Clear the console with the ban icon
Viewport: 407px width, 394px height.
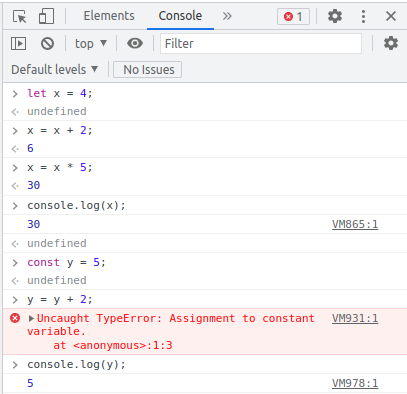click(x=47, y=43)
